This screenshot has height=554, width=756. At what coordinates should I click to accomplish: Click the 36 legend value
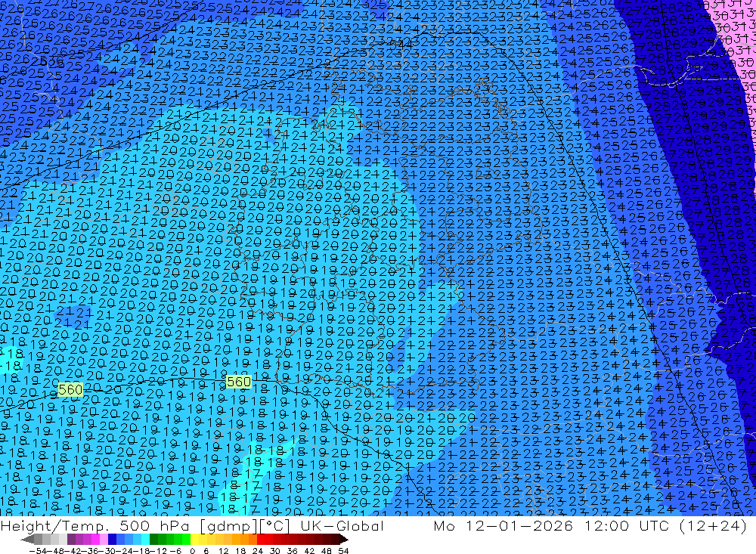pyautogui.click(x=292, y=551)
